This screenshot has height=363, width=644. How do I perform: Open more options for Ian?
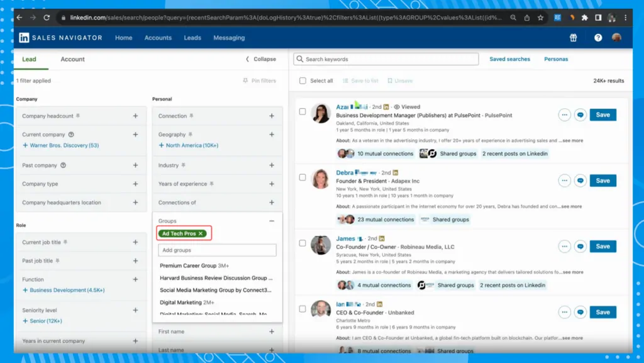click(565, 312)
